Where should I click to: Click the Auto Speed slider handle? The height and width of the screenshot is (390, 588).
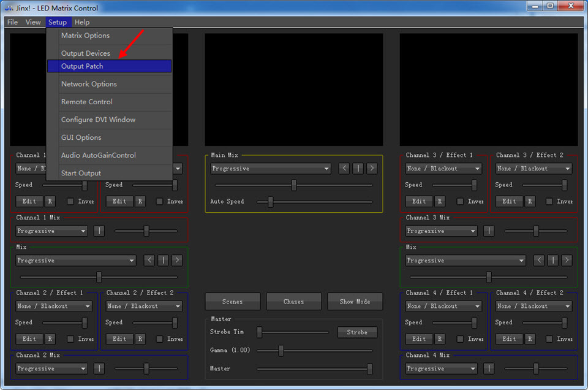270,202
